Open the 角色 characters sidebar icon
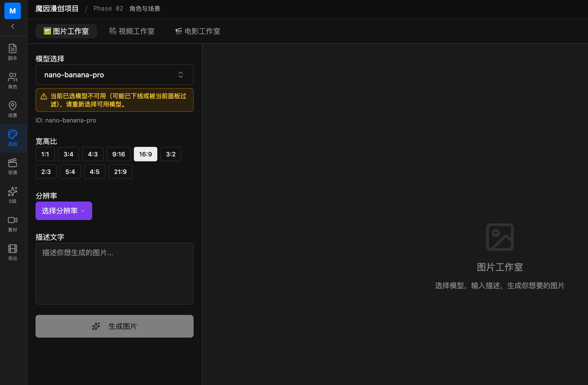This screenshot has width=588, height=385. 12,80
